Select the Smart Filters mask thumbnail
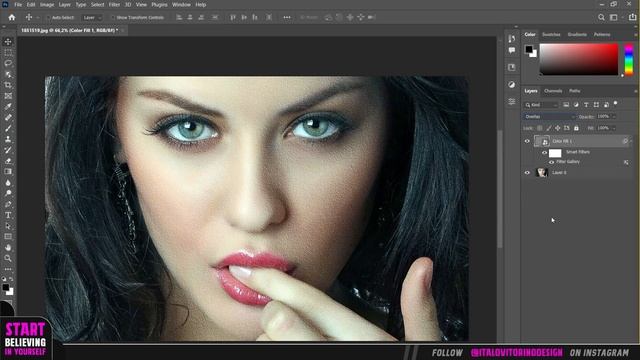 [555, 153]
